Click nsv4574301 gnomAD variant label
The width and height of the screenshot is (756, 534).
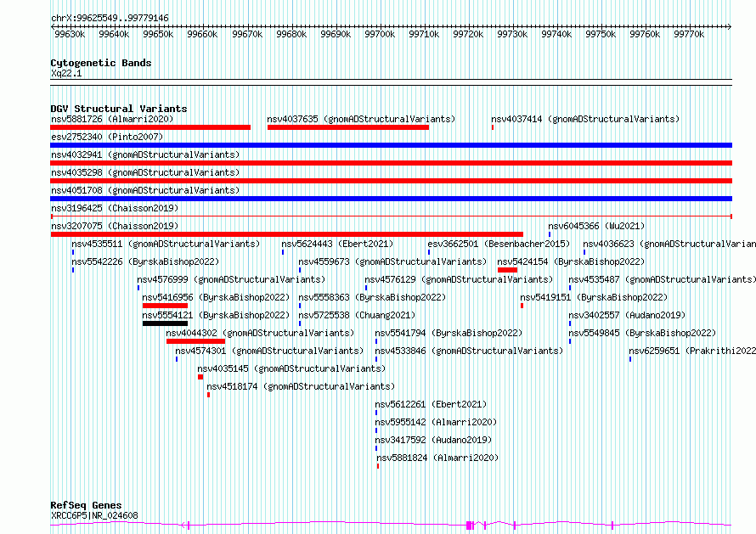[269, 351]
